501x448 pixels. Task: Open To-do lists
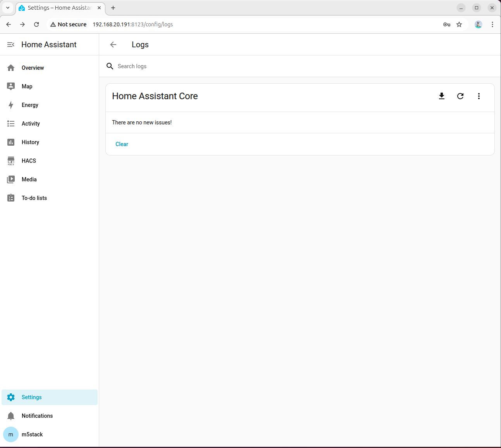tap(34, 198)
